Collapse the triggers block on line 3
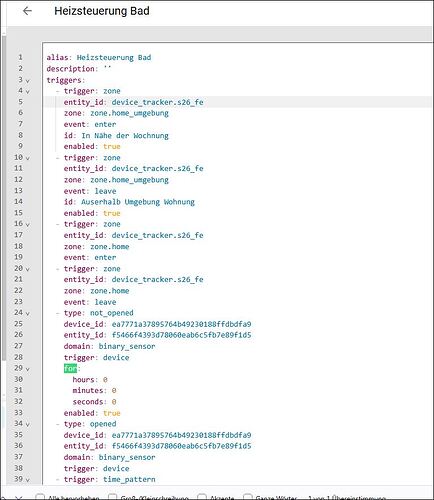Screen dimensions: 434x500 (x=28, y=81)
